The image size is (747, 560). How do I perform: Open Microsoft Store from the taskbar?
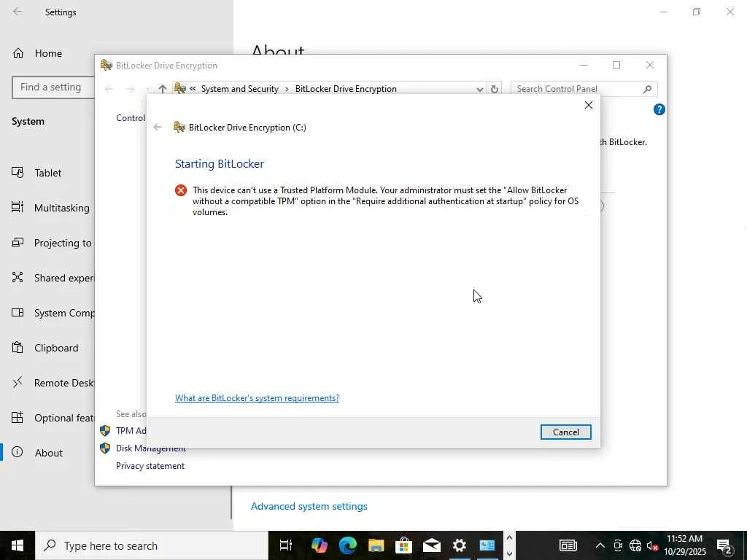pyautogui.click(x=403, y=545)
